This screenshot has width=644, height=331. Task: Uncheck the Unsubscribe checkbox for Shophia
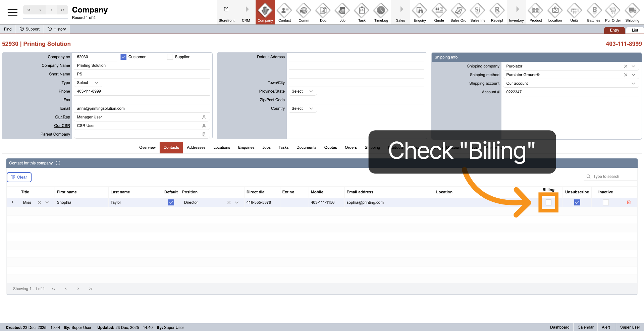(x=577, y=202)
